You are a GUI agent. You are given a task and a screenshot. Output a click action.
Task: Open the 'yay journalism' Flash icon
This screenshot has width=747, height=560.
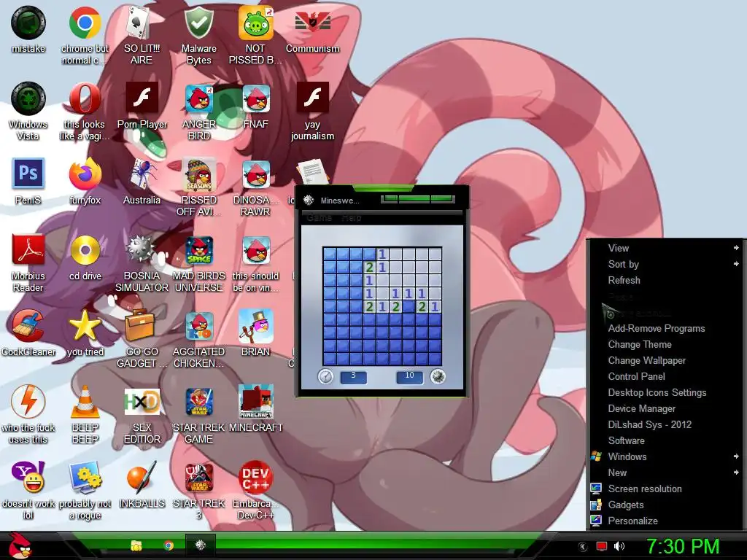[x=312, y=97]
